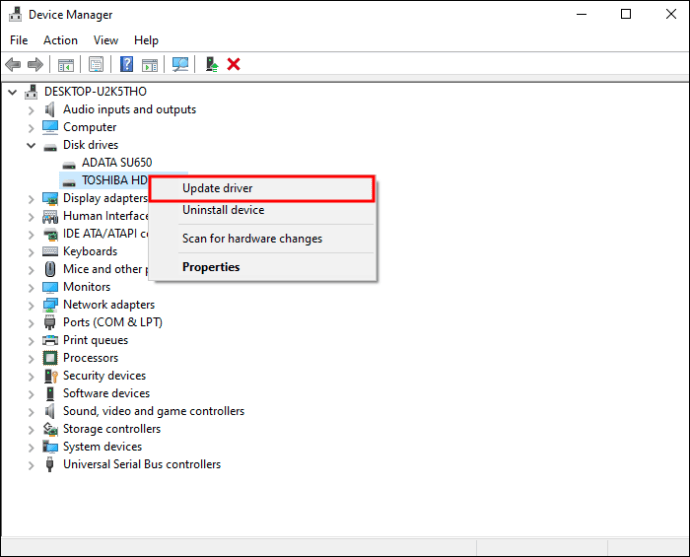Select the Storage controllers label
The width and height of the screenshot is (690, 557).
click(112, 429)
